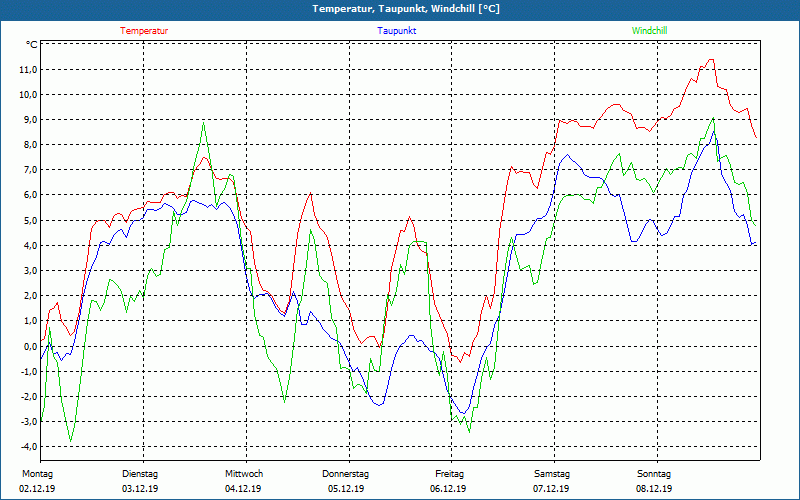Click the -2,0 y-axis value
This screenshot has height=500, width=800.
click(28, 396)
